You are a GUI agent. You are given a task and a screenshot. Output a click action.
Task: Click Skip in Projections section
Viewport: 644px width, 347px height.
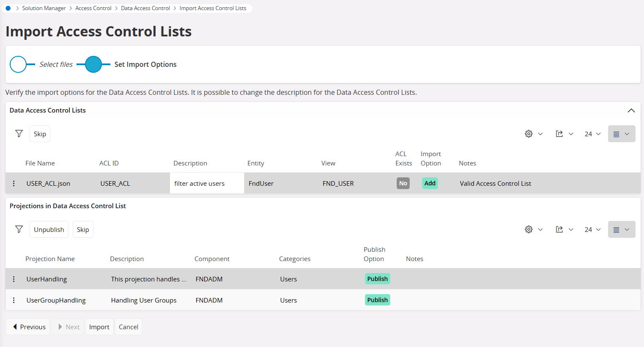pyautogui.click(x=83, y=229)
